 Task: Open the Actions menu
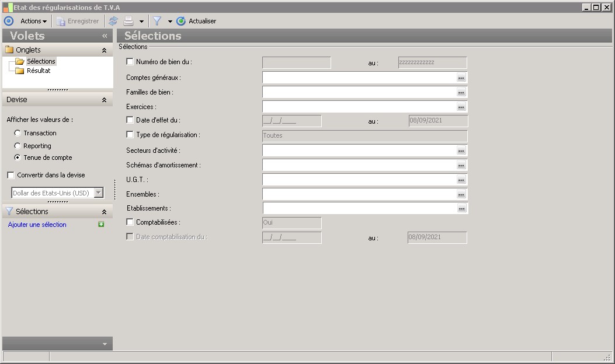click(x=33, y=21)
